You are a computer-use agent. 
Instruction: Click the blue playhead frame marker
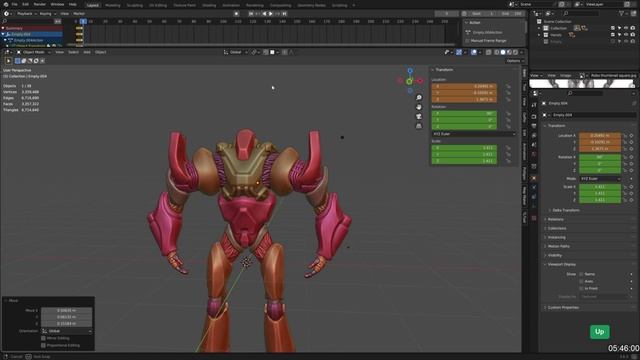(x=83, y=21)
